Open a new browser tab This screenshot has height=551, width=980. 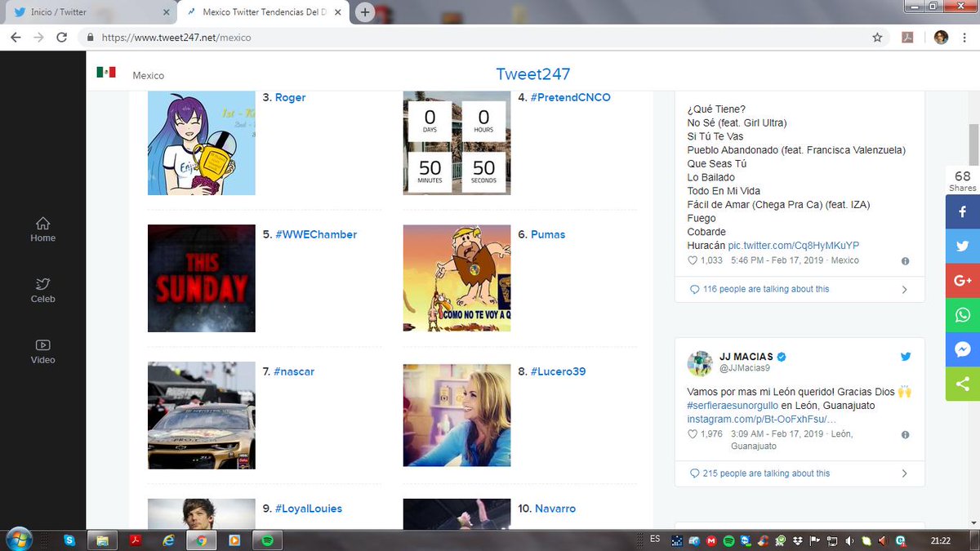365,12
